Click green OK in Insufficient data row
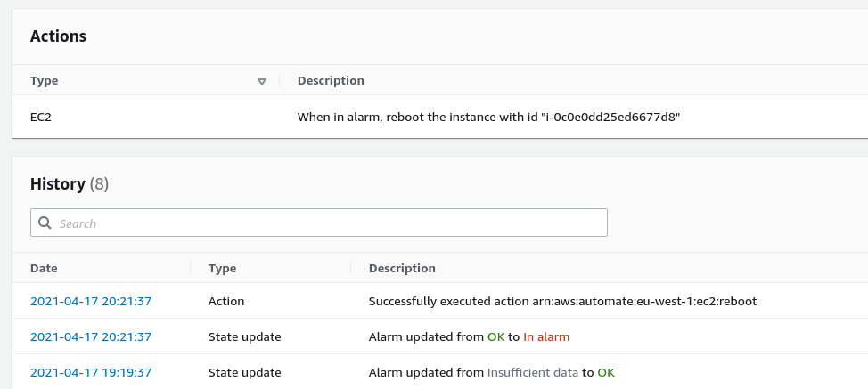868x389 pixels. 606,372
